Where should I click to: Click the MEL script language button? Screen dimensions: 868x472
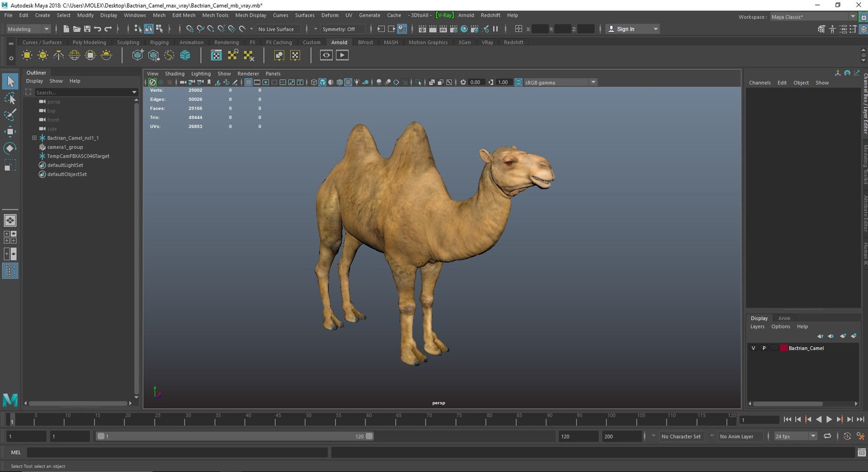point(16,452)
